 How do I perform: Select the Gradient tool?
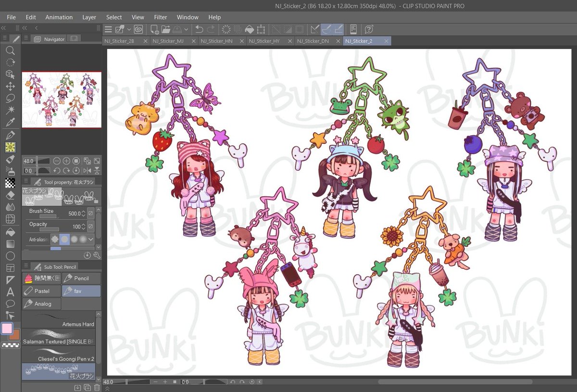pyautogui.click(x=10, y=244)
